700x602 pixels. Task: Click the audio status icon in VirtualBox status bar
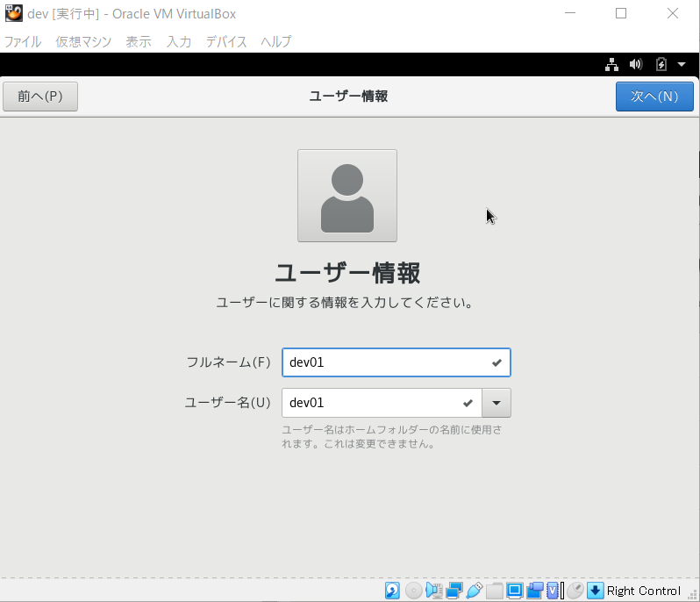point(434,591)
